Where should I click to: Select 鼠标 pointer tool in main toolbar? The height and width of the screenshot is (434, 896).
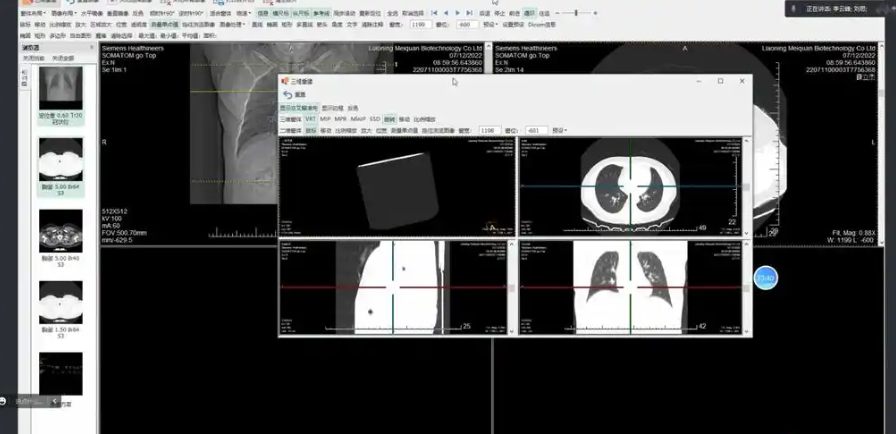click(x=25, y=25)
